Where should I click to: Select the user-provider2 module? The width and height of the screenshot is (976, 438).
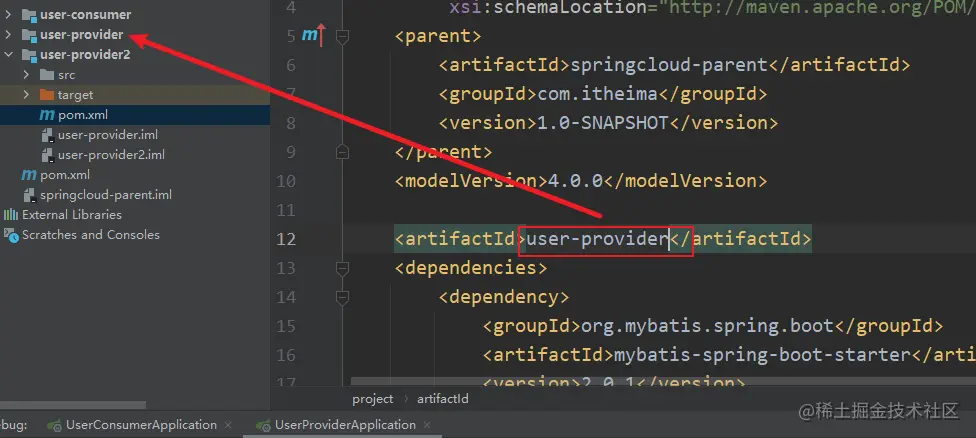(x=85, y=54)
